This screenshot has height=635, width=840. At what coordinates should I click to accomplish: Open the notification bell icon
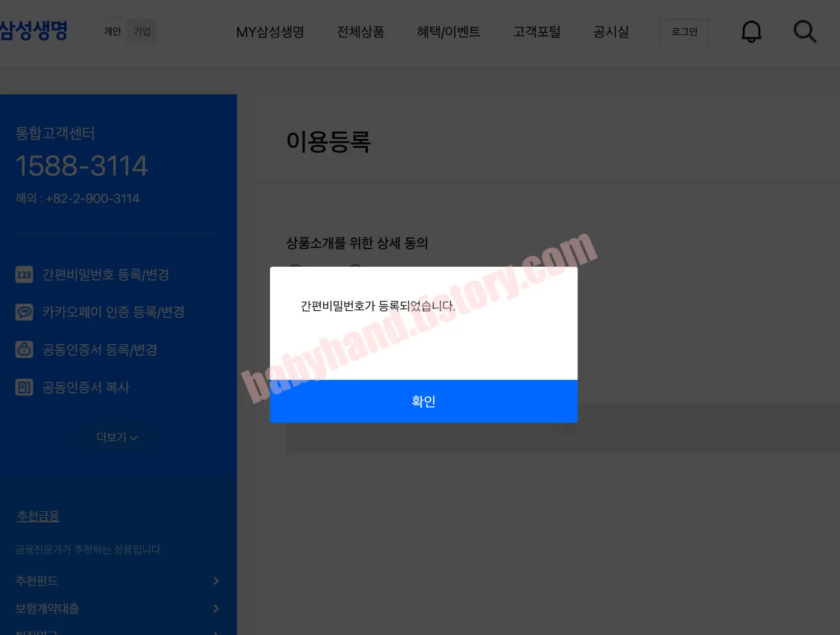tap(751, 32)
